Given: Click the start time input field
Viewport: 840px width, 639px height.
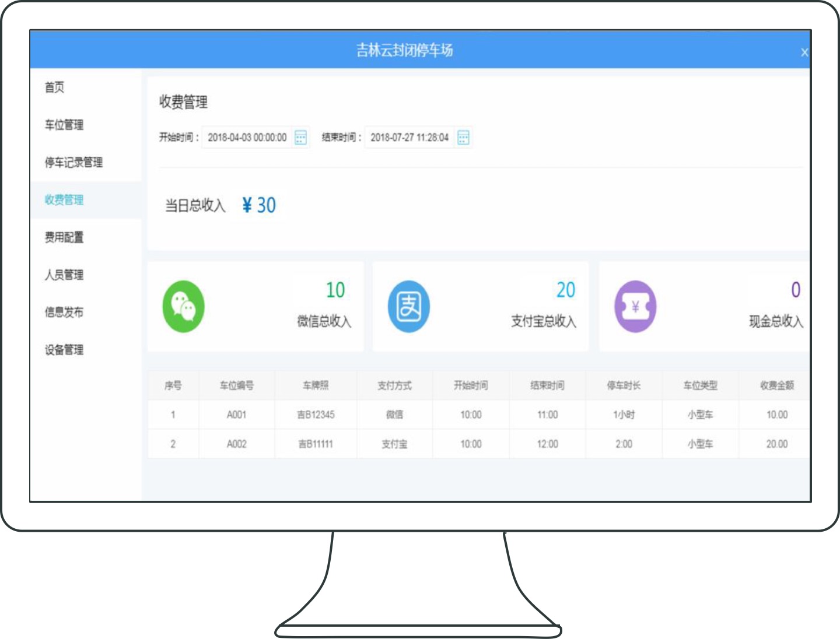Looking at the screenshot, I should 247,138.
